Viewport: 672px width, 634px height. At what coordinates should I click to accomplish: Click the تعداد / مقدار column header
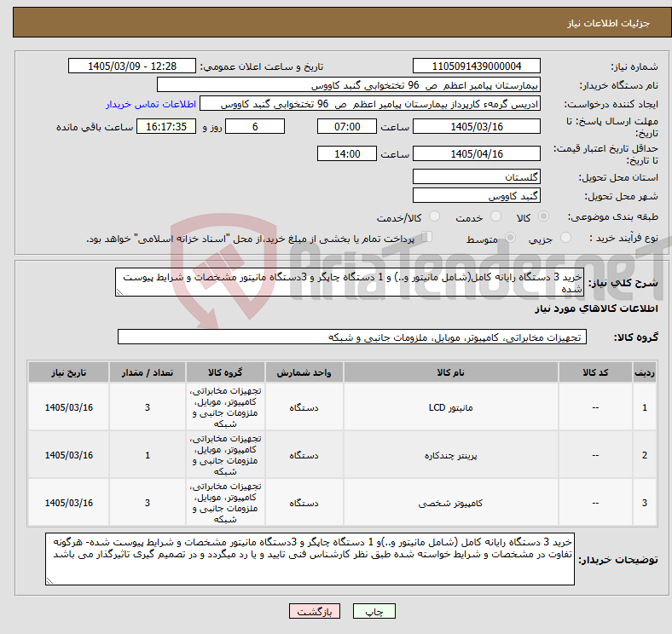(148, 372)
